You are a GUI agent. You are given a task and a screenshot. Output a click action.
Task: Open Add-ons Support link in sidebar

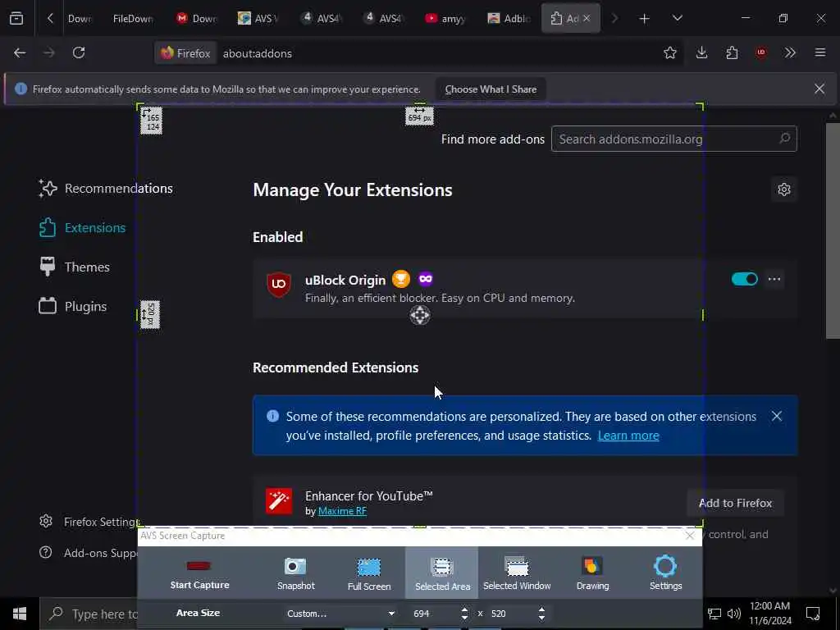pyautogui.click(x=89, y=553)
